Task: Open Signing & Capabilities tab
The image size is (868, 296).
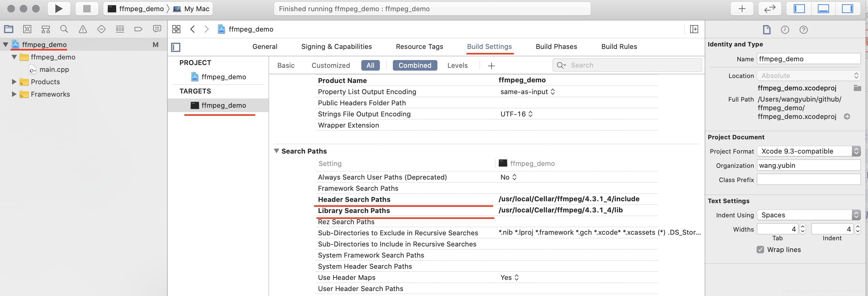Action: (336, 46)
